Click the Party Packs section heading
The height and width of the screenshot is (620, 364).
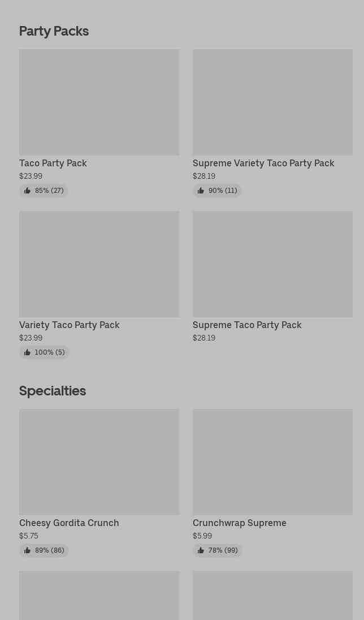(54, 31)
